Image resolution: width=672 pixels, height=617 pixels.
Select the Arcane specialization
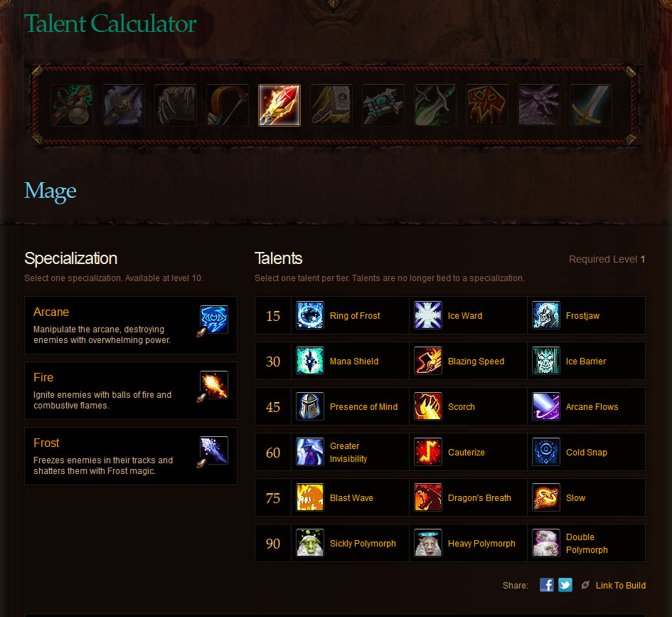pyautogui.click(x=131, y=325)
